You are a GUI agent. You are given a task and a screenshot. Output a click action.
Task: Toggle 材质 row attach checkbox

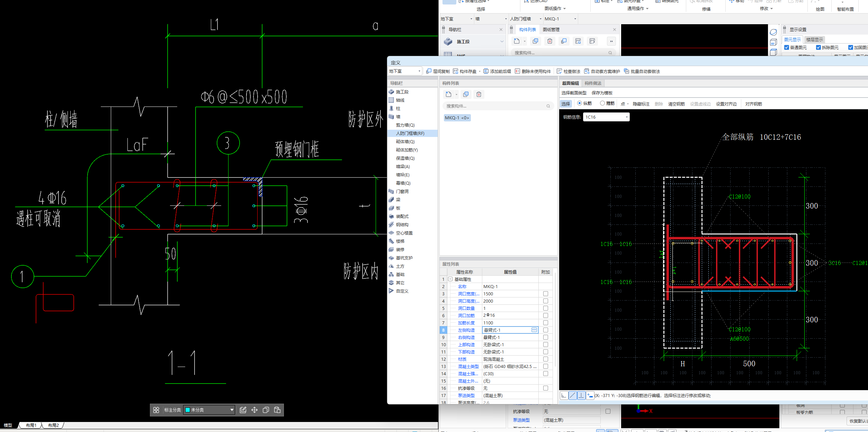[x=546, y=359]
